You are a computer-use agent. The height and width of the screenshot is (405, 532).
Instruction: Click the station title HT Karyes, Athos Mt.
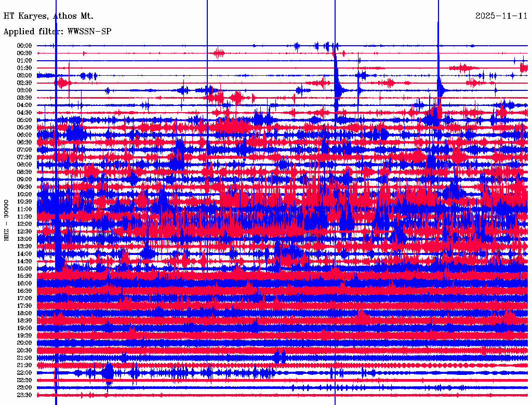pos(48,16)
